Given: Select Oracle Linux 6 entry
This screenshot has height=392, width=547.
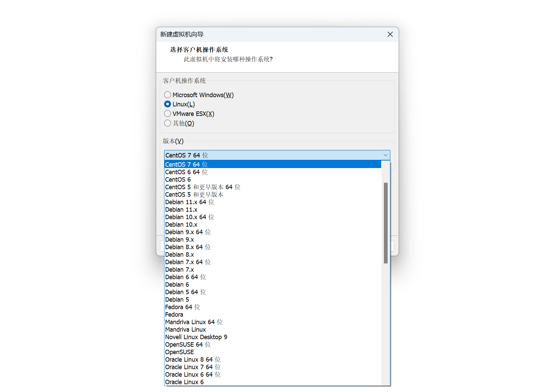Looking at the screenshot, I should (273, 382).
